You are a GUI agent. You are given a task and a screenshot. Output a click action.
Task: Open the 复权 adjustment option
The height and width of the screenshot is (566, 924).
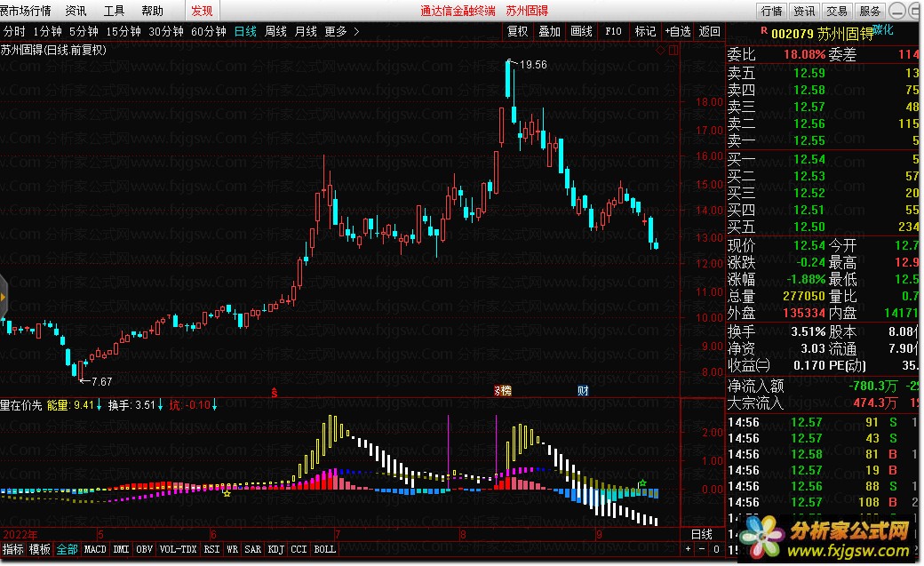coord(517,31)
